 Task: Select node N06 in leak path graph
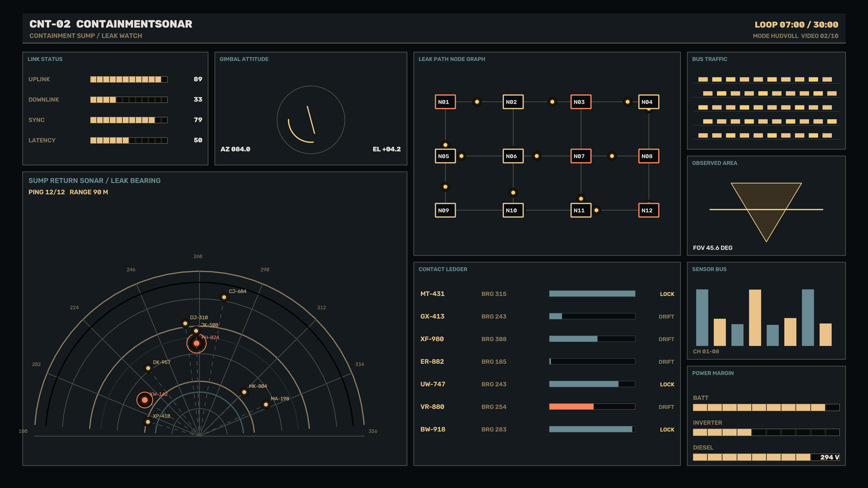click(513, 156)
